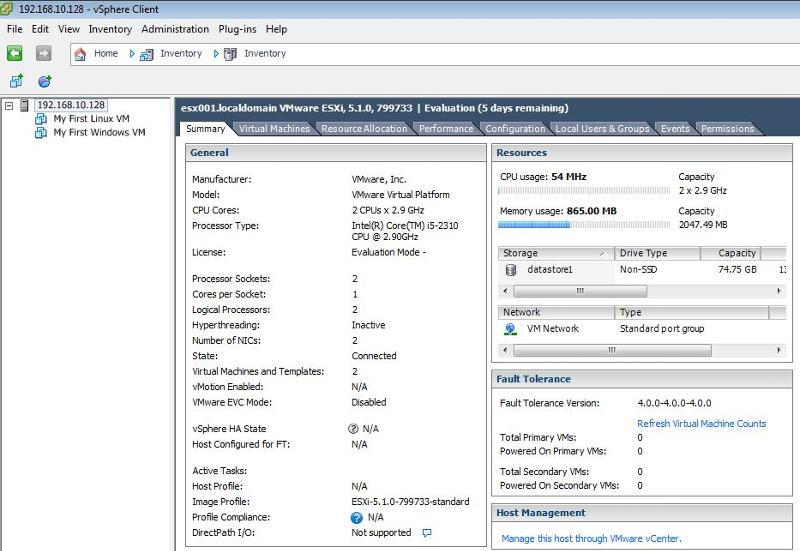Switch to the Configuration tab

[x=515, y=129]
